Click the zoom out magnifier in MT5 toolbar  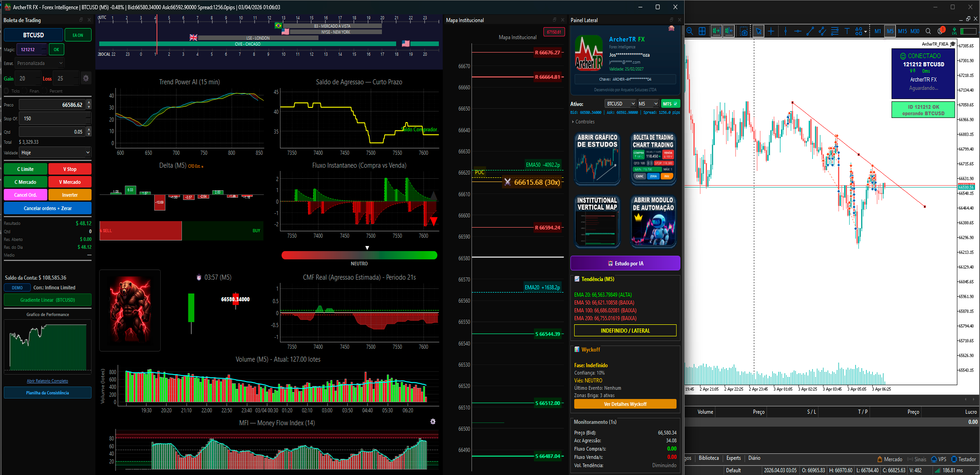tap(690, 31)
